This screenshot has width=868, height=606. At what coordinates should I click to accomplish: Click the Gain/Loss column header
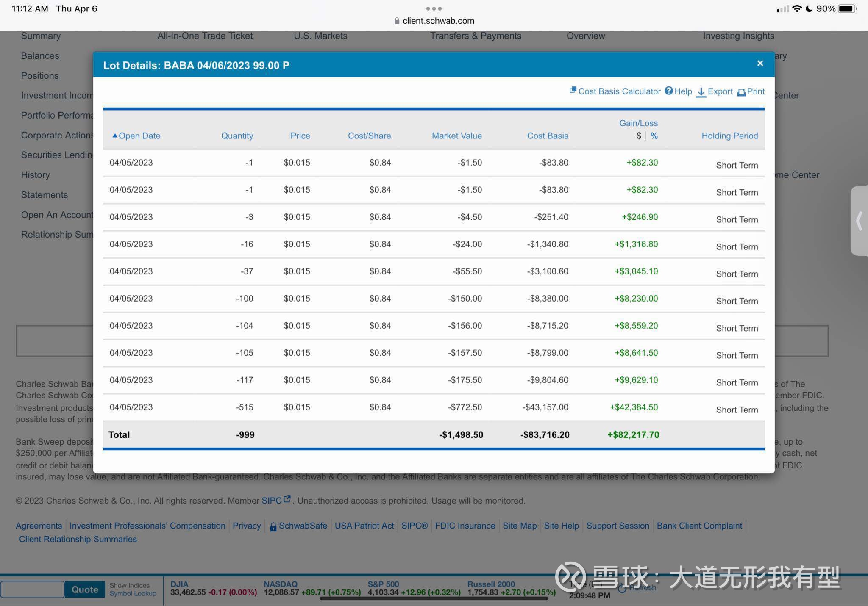638,123
